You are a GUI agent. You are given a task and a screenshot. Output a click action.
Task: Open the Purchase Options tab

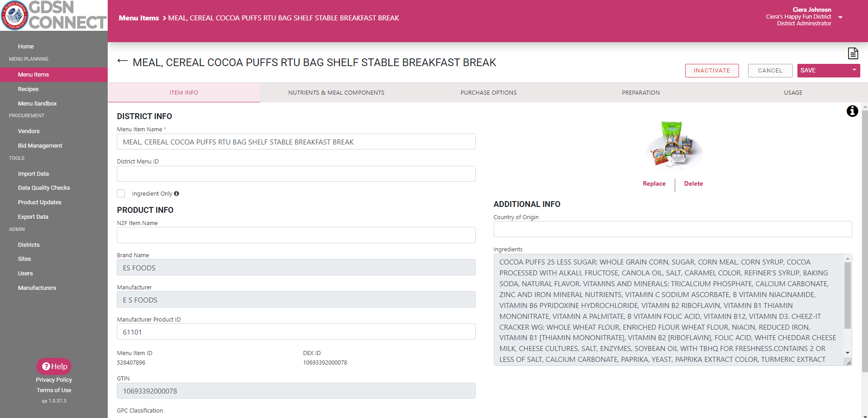pos(488,92)
